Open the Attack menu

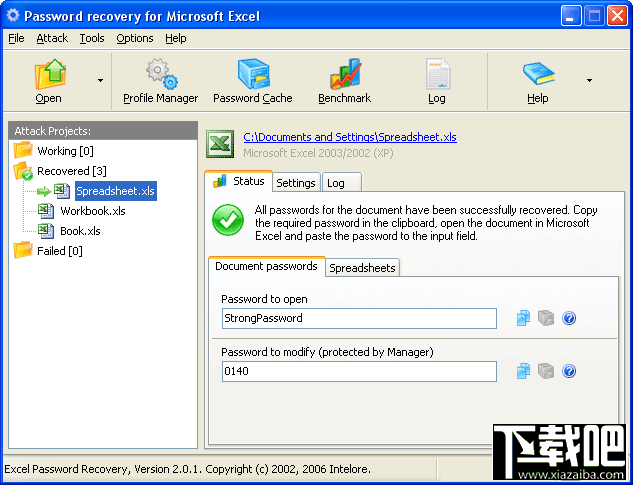click(52, 38)
